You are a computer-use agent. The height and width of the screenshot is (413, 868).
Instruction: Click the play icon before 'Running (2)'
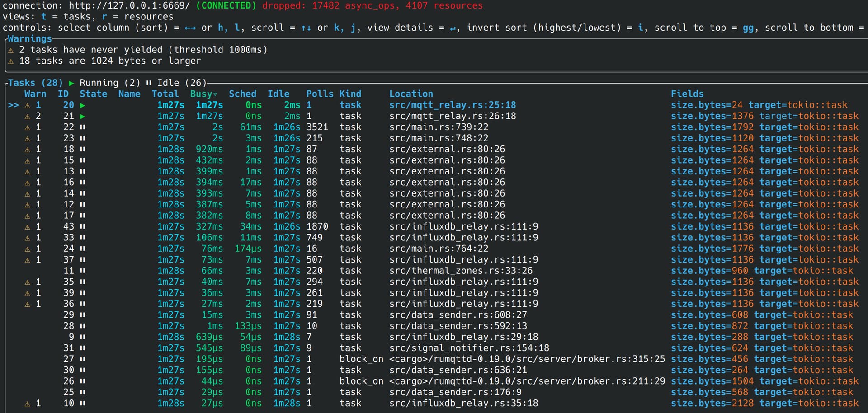[x=71, y=83]
